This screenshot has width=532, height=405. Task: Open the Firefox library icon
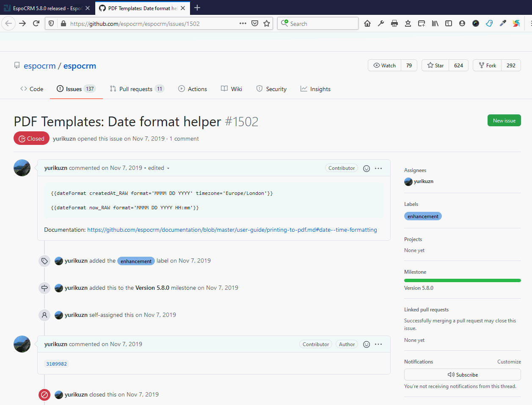(435, 24)
